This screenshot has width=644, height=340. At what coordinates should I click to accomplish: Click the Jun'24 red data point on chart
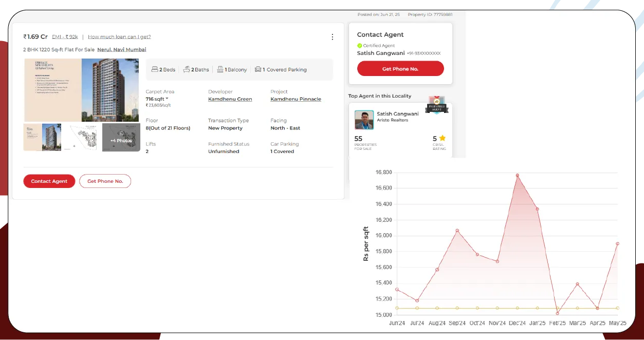[x=397, y=289]
